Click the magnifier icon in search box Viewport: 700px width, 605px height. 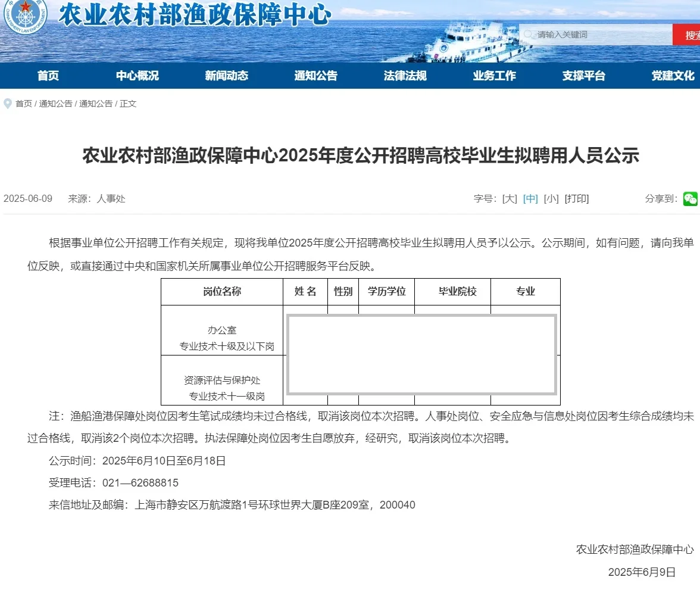pos(528,35)
